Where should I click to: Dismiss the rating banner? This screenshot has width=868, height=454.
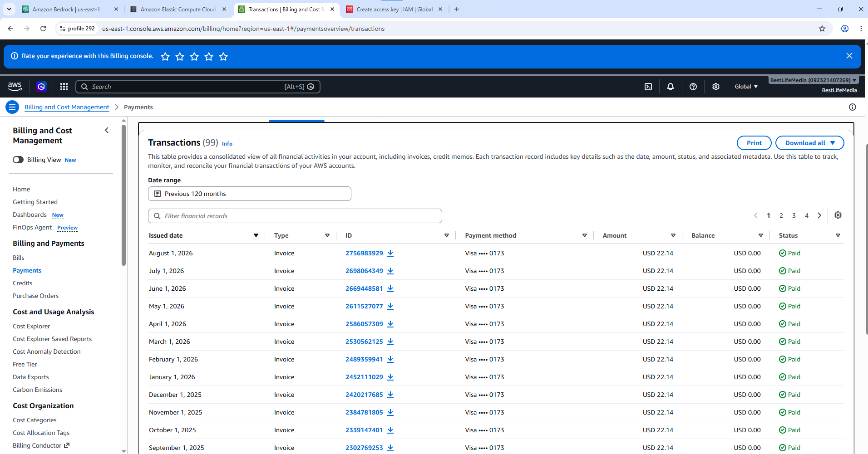(849, 56)
